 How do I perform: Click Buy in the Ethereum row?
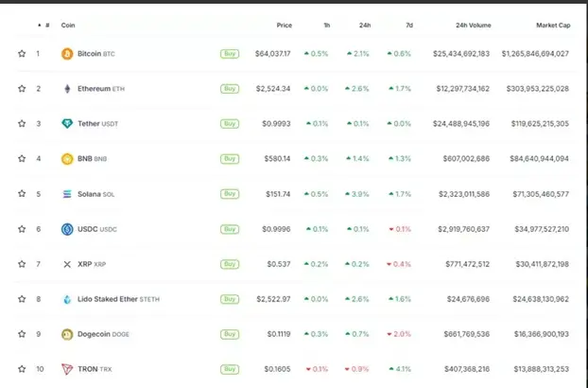pos(230,89)
